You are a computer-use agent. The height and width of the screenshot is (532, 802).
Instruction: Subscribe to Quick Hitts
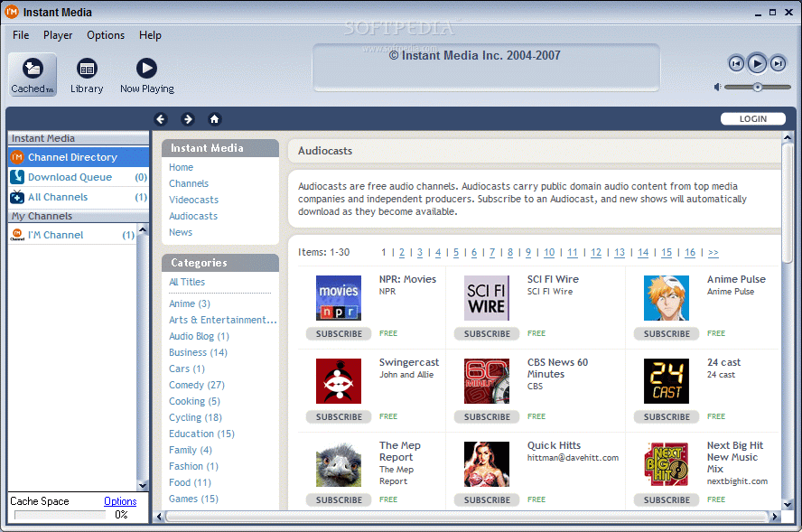(x=487, y=499)
